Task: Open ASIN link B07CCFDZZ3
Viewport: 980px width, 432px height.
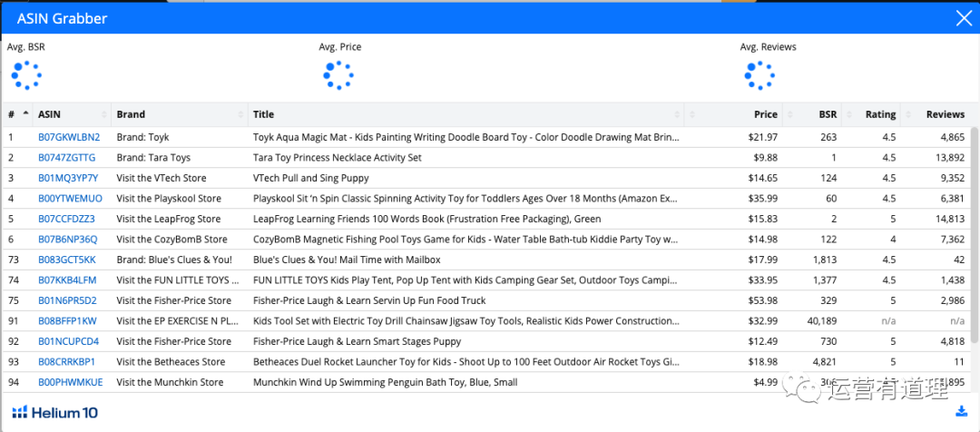Action: click(x=66, y=219)
